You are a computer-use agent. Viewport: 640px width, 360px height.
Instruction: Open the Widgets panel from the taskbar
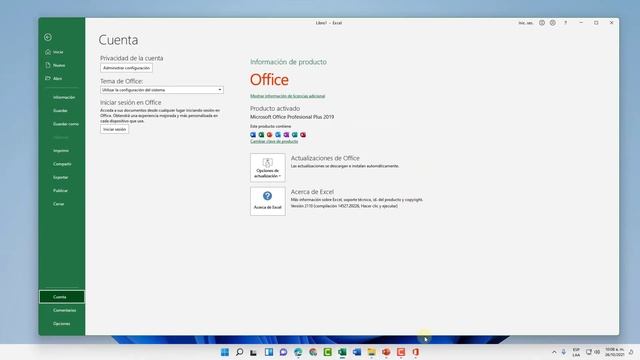tap(269, 352)
